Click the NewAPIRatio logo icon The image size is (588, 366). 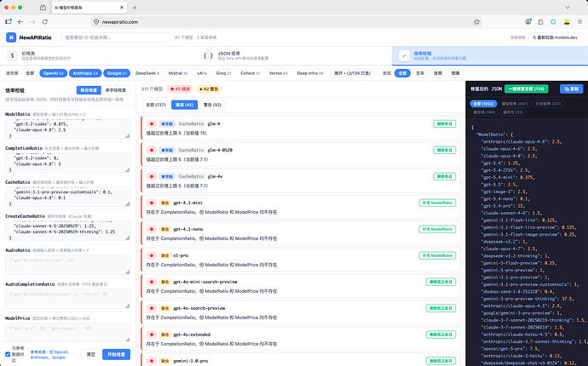tap(11, 37)
